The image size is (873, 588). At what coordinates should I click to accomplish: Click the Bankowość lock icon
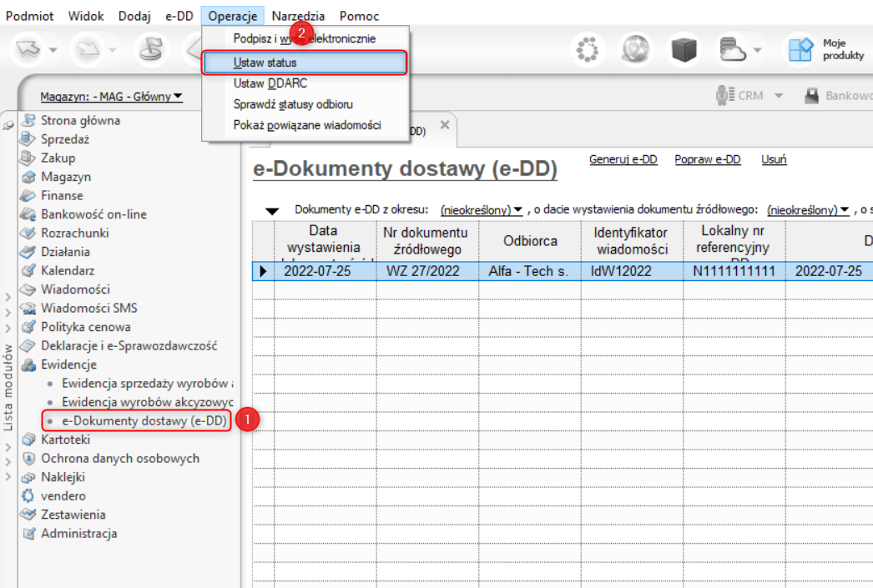pyautogui.click(x=811, y=95)
